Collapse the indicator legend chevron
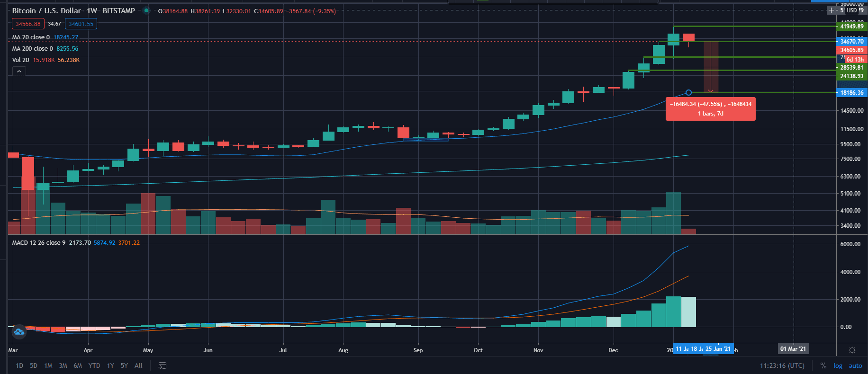Screen dimensions: 868x374 tap(19, 71)
